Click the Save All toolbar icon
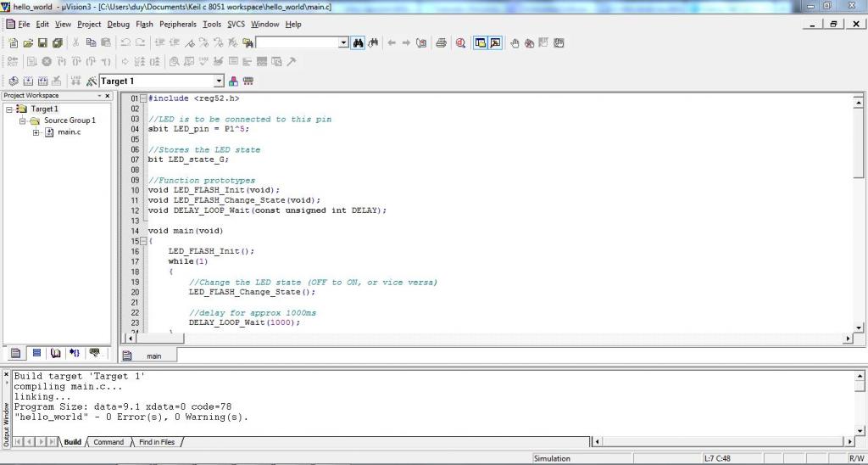This screenshot has width=868, height=465. click(57, 43)
